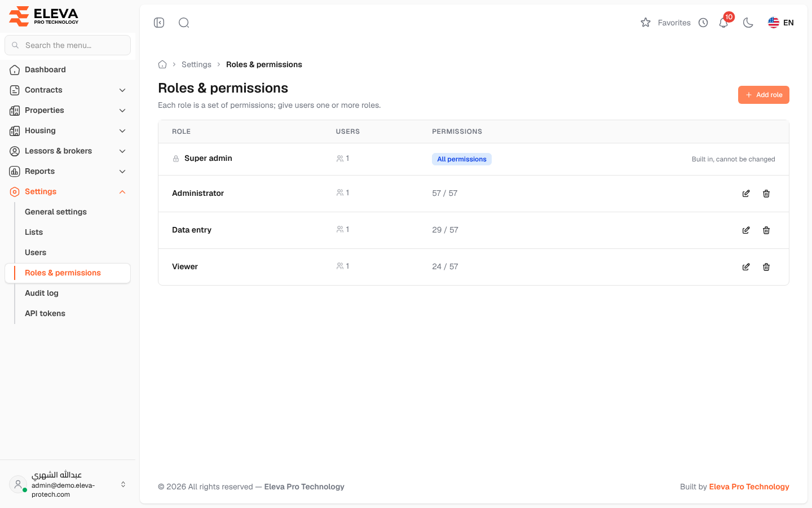The height and width of the screenshot is (508, 812).
Task: Collapse the Settings menu
Action: point(68,191)
